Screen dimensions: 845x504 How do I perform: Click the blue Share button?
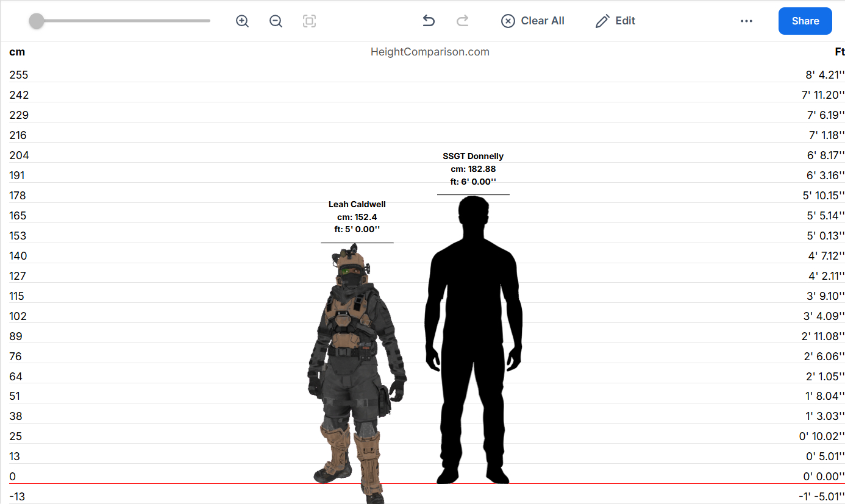pyautogui.click(x=805, y=21)
